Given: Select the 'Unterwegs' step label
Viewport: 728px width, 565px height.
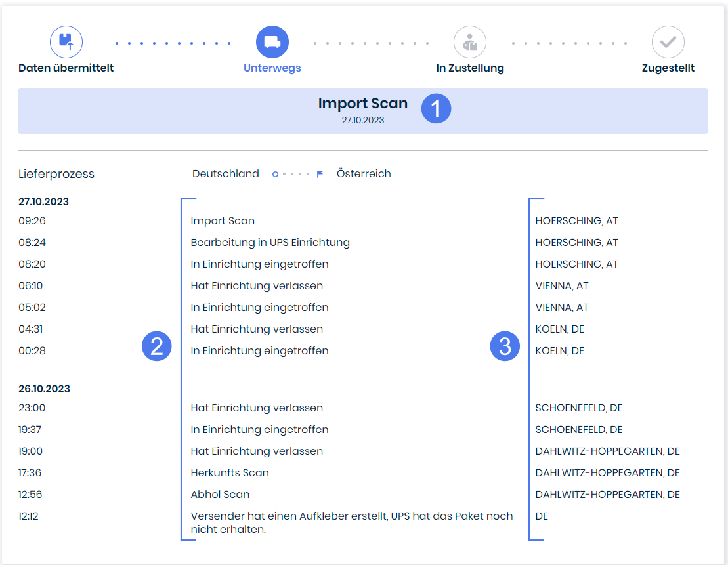Looking at the screenshot, I should pos(272,68).
